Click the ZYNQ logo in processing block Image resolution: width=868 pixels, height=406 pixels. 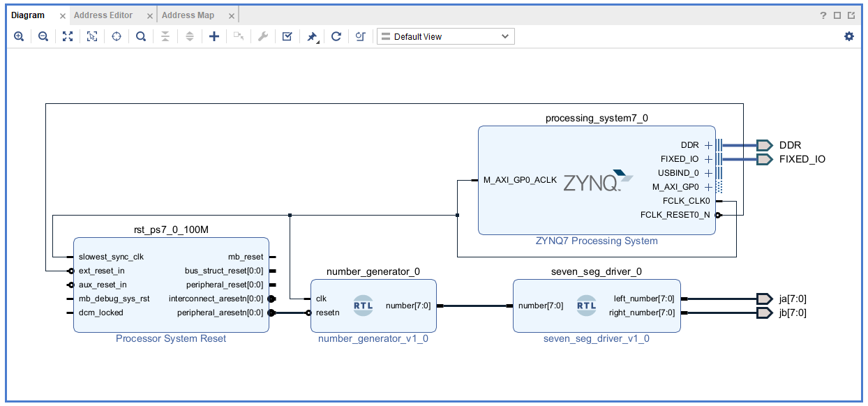[x=597, y=181]
